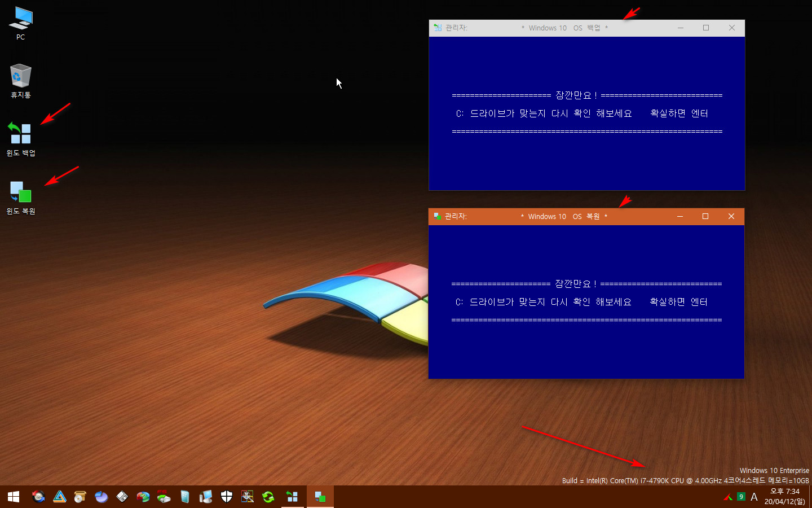Open the Windows tools wrench icon on the taskbar

pyautogui.click(x=247, y=497)
